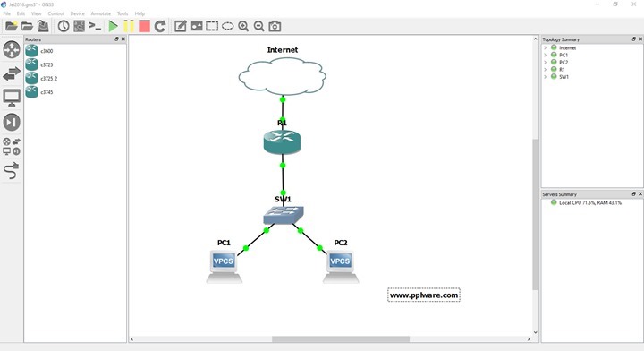Stop all devices with red square

click(x=144, y=26)
